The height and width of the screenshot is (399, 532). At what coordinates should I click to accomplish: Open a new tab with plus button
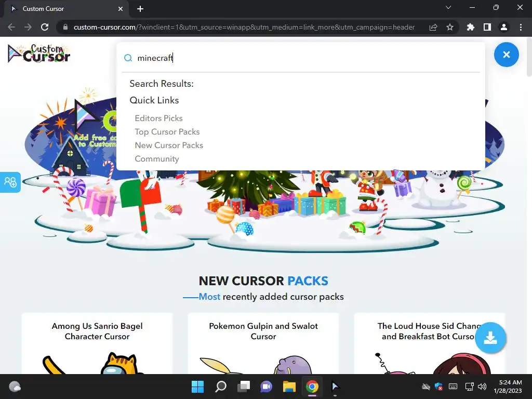click(140, 9)
